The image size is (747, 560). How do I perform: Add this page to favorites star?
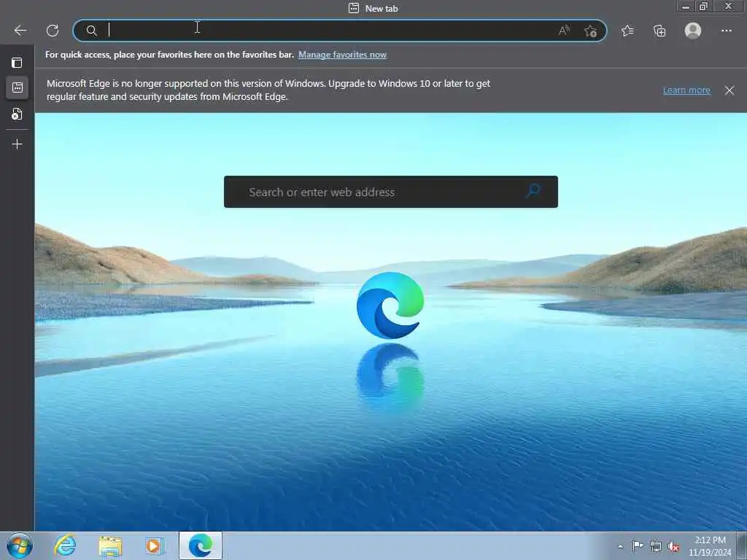(590, 31)
